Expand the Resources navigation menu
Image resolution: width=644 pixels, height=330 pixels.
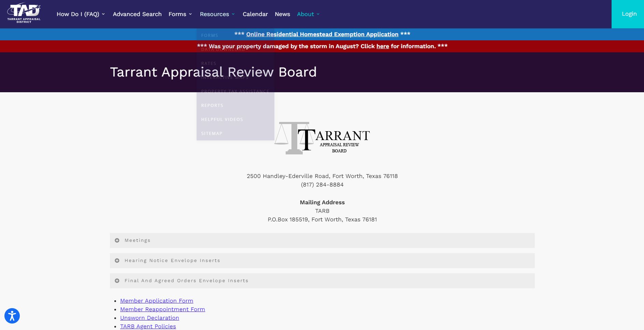(217, 14)
